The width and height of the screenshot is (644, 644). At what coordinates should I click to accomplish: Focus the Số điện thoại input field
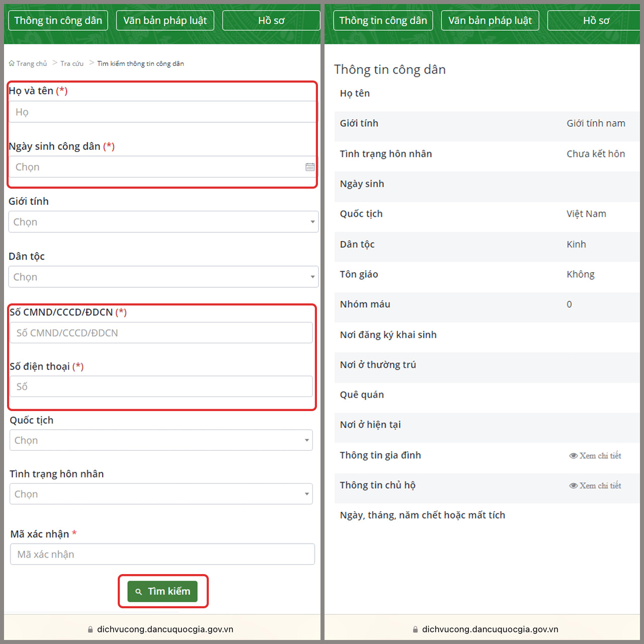[x=161, y=386]
